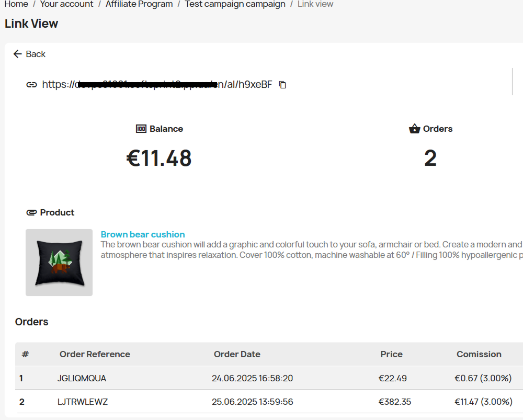This screenshot has height=420, width=523.
Task: Click the banknote icon above Balance
Action: (x=139, y=128)
